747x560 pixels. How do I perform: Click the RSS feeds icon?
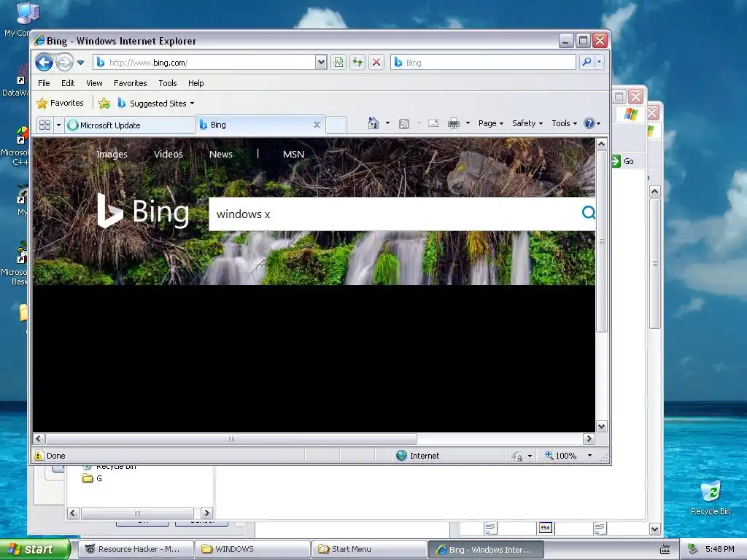404,124
